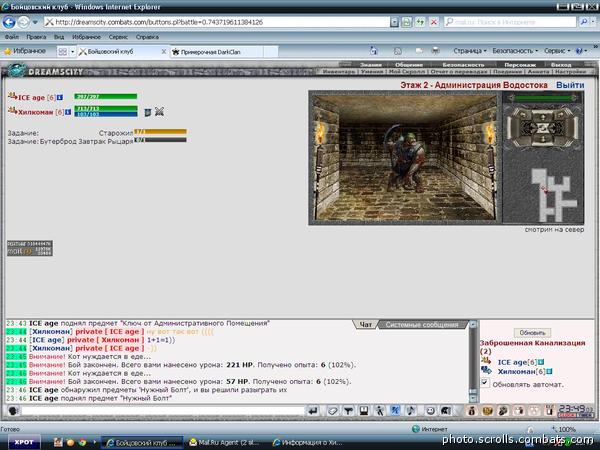Open ICE age player name at top
This screenshot has height=450, width=600.
32,98
